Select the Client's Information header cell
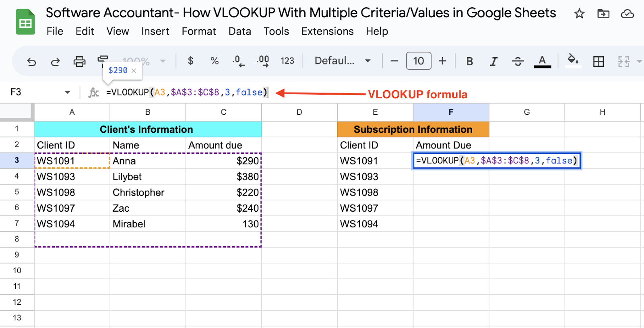644x328 pixels. tap(148, 129)
